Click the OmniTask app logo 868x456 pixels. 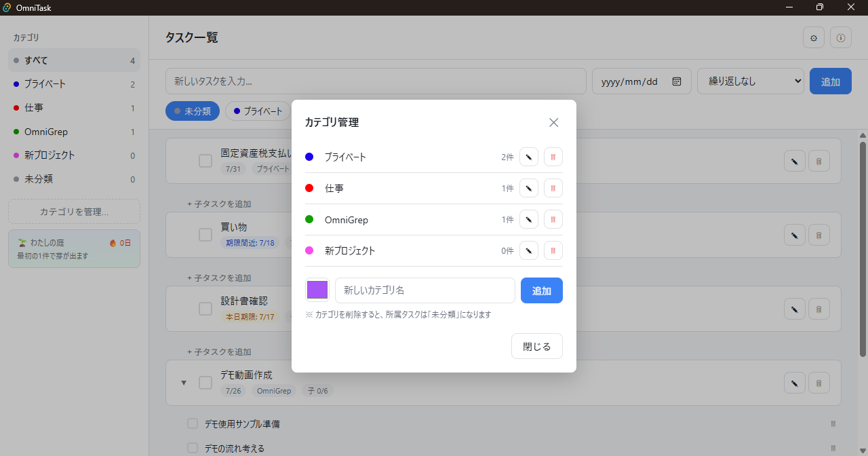(7, 7)
